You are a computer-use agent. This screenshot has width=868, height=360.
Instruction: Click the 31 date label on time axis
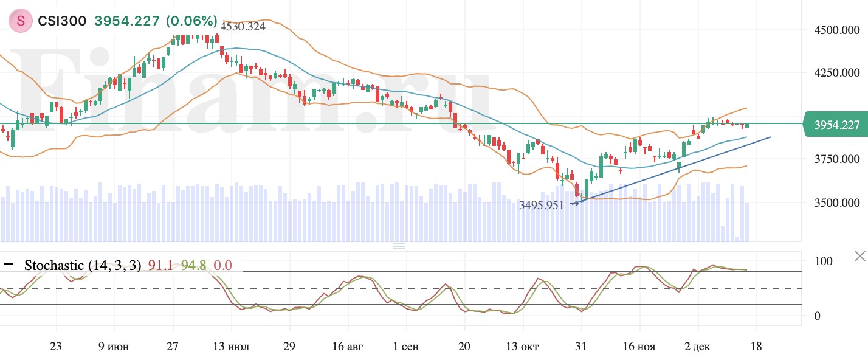tap(582, 347)
